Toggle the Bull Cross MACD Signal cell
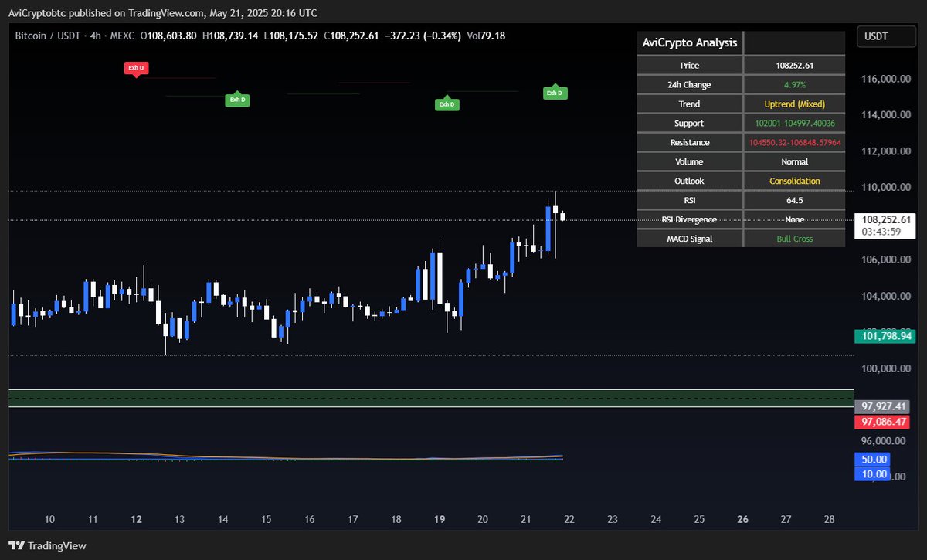Screen dimensions: 927x560 pyautogui.click(x=794, y=238)
